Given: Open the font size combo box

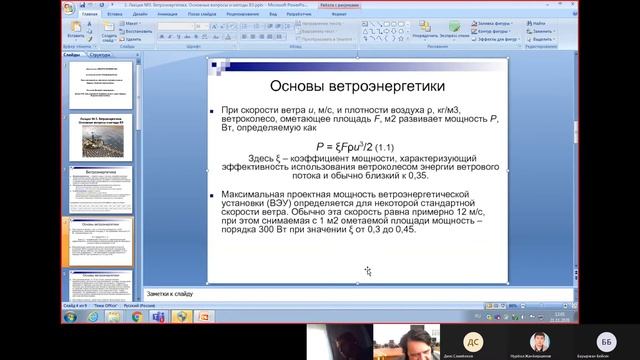Looking at the screenshot, I should coord(202,27).
